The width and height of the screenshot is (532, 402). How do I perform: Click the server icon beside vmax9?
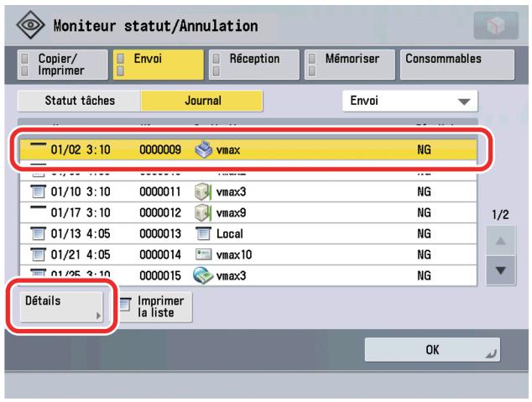[x=203, y=212]
